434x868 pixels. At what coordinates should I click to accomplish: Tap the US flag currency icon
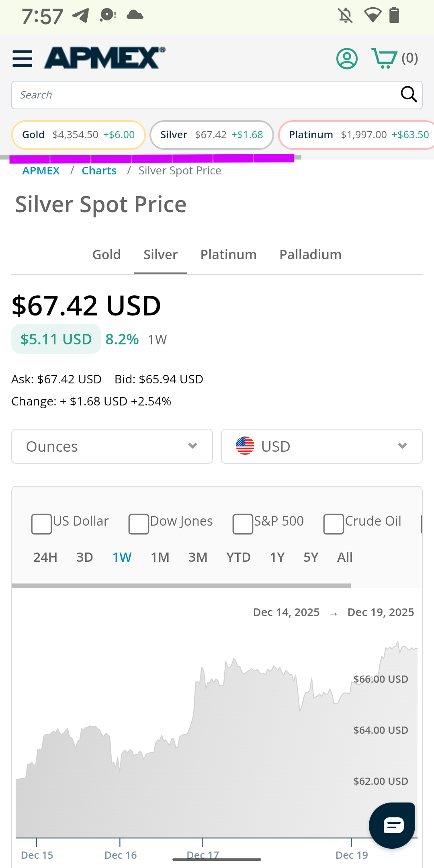coord(245,446)
